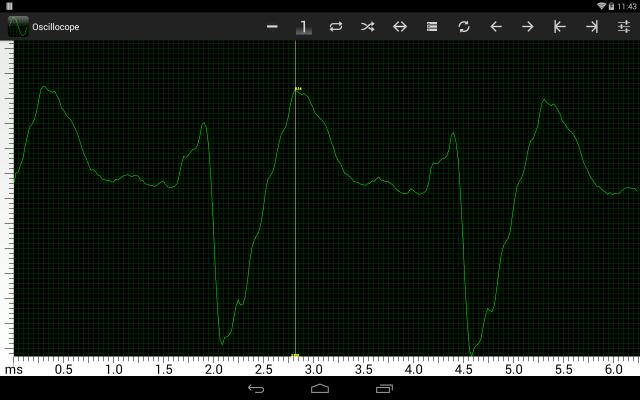Tap the Oscilloscope title text
The width and height of the screenshot is (640, 400).
[x=56, y=27]
